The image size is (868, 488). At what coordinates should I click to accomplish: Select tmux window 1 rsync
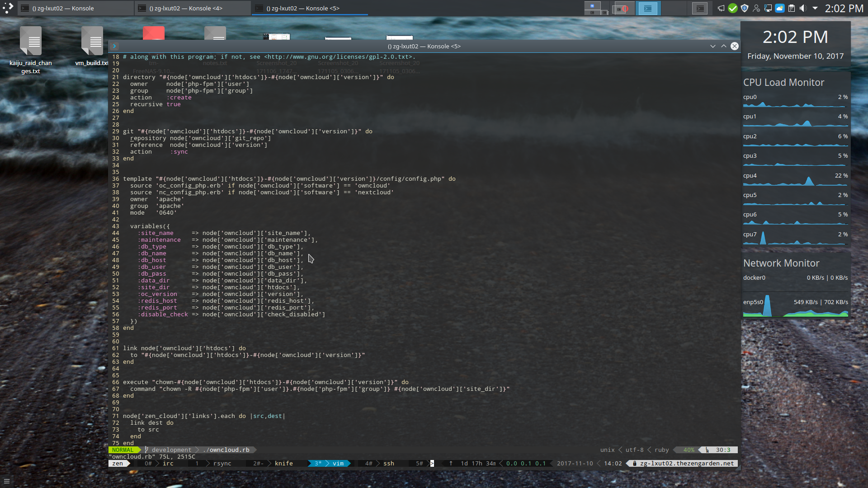(x=213, y=464)
